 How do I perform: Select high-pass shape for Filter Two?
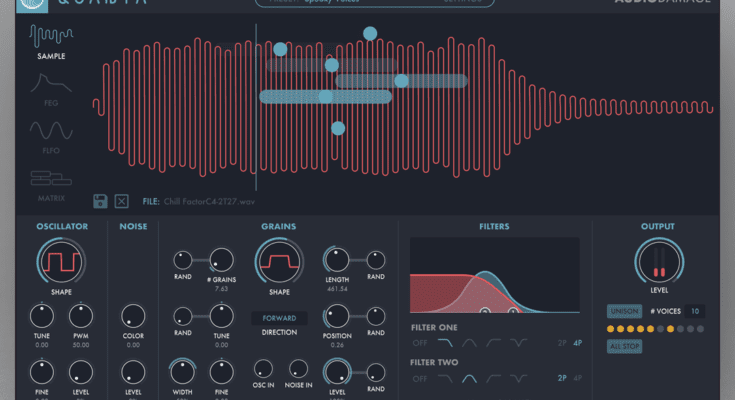pos(493,378)
